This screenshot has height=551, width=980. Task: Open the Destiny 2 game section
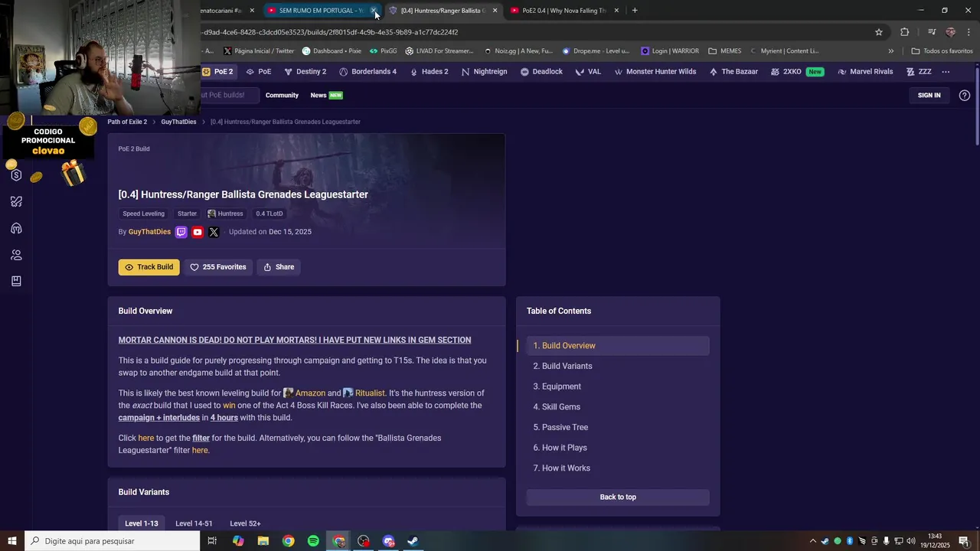(305, 71)
